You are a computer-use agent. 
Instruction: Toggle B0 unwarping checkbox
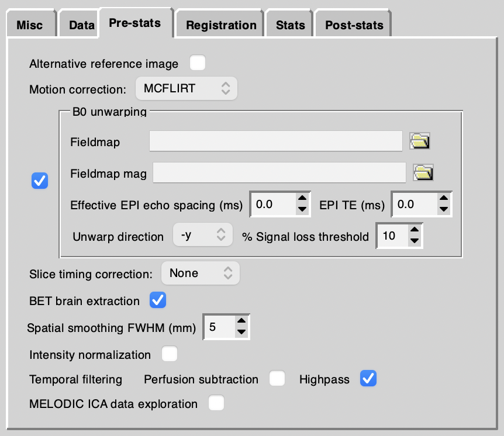pyautogui.click(x=40, y=181)
